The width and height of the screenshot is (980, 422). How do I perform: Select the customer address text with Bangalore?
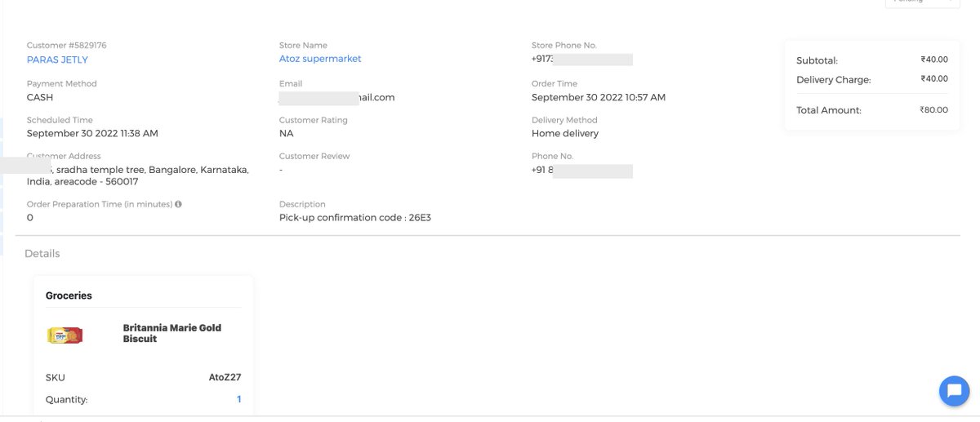coord(138,175)
